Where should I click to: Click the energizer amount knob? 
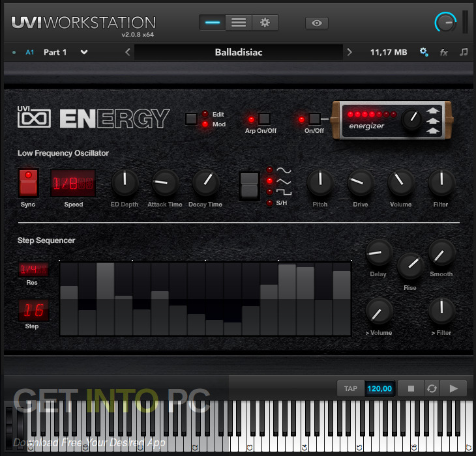pos(412,119)
